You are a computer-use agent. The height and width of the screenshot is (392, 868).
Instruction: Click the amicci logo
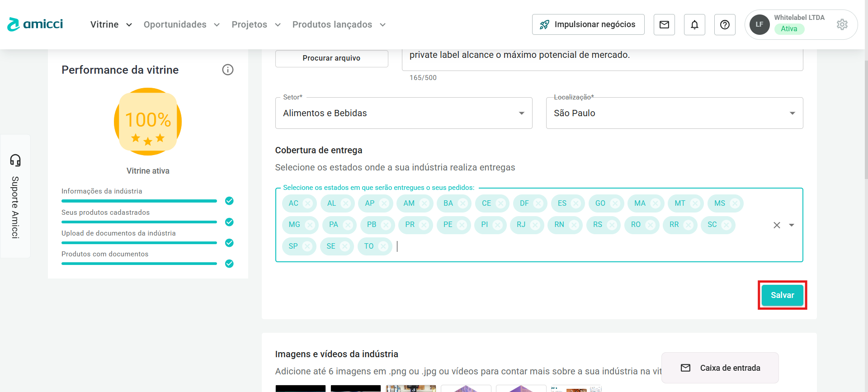(x=35, y=24)
